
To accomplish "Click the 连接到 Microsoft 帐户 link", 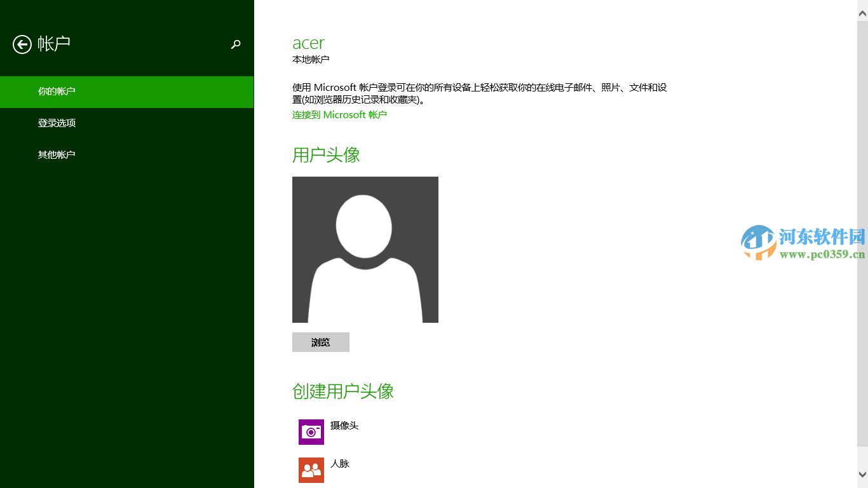I will (x=339, y=115).
